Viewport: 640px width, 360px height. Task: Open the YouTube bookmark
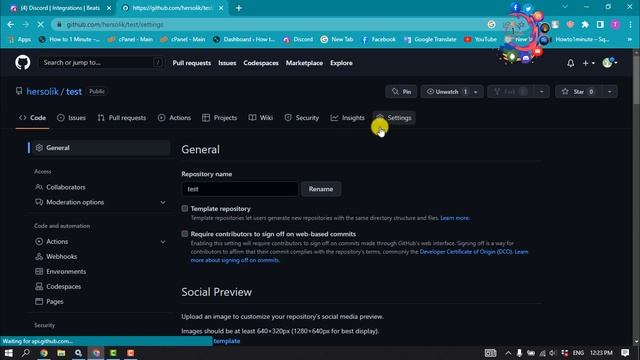(480, 40)
